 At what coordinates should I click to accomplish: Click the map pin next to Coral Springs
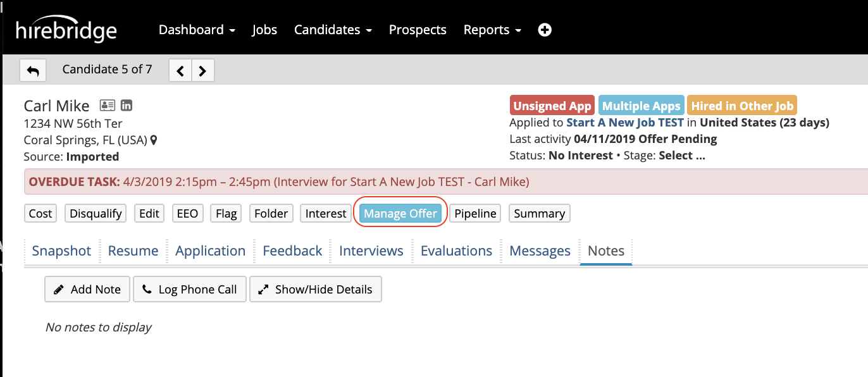[x=152, y=140]
